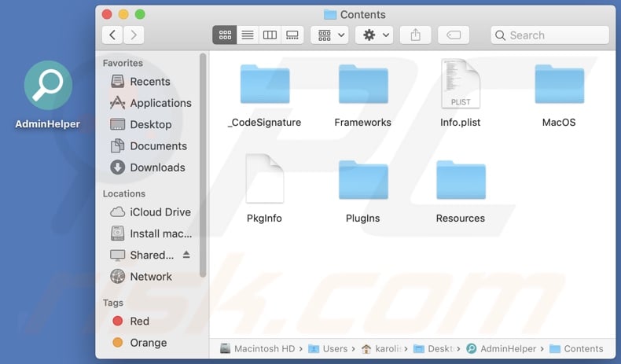The width and height of the screenshot is (621, 364).
Task: Switch to column view
Action: pyautogui.click(x=270, y=35)
